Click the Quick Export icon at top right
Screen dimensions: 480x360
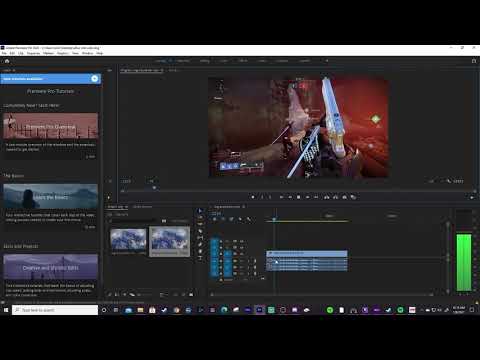click(474, 61)
